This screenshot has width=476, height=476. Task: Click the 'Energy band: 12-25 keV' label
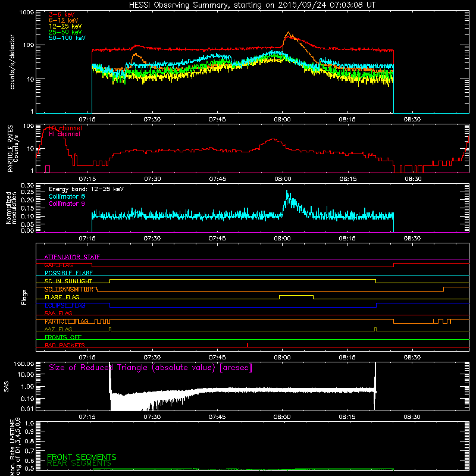[86, 189]
